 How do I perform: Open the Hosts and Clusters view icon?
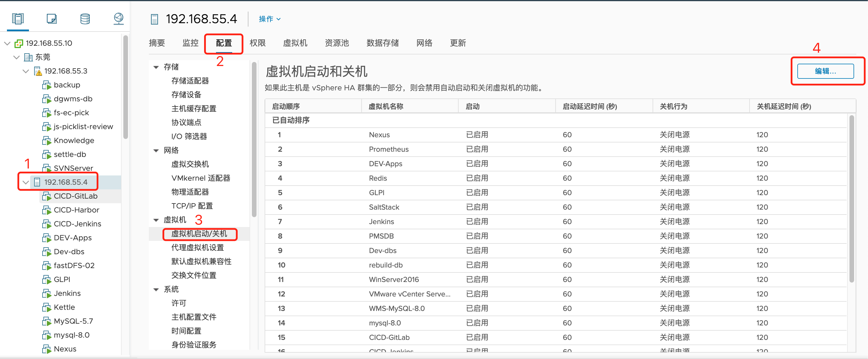pos(18,19)
